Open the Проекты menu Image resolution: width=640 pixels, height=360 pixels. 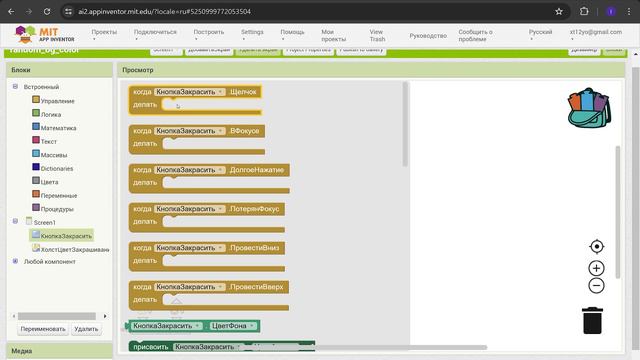pyautogui.click(x=104, y=35)
